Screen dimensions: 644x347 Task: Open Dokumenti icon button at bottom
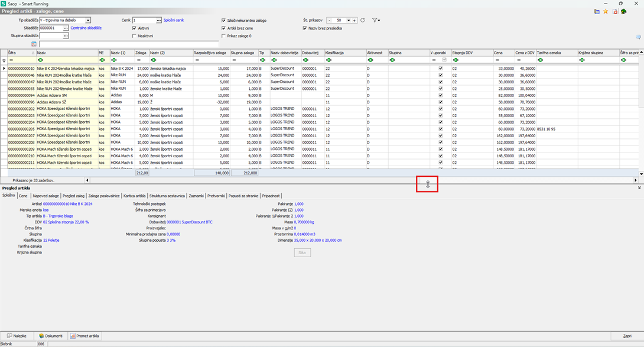point(51,336)
